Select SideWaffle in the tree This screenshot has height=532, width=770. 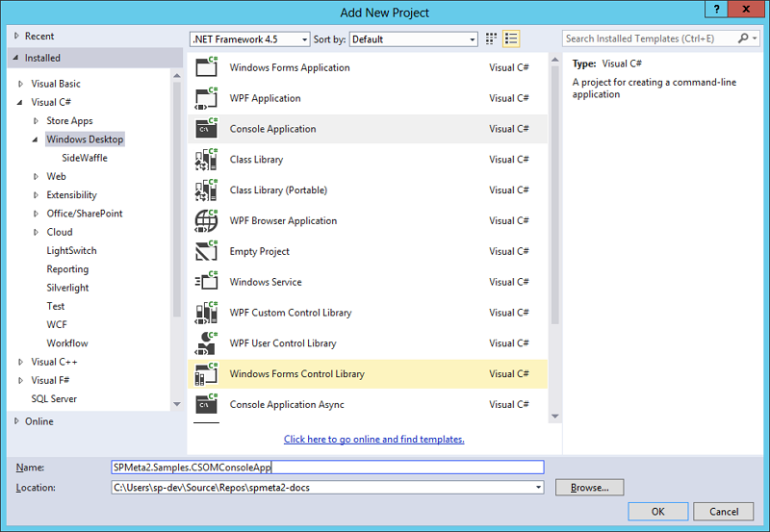tap(85, 158)
